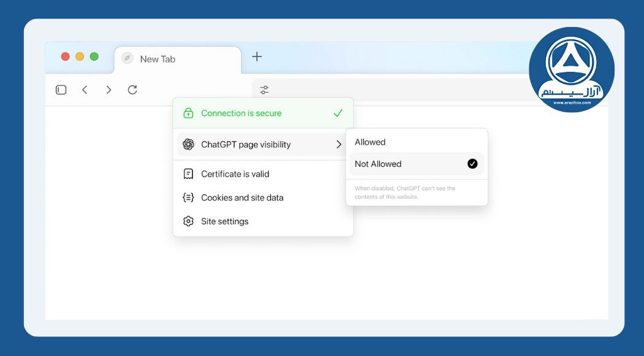This screenshot has width=644, height=356.
Task: Open Certificate is valid entry
Action: (235, 174)
